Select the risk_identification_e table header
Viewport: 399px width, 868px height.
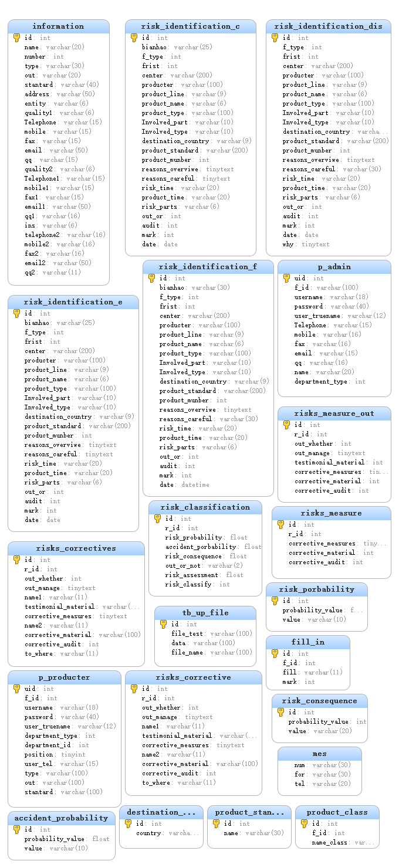pyautogui.click(x=73, y=302)
